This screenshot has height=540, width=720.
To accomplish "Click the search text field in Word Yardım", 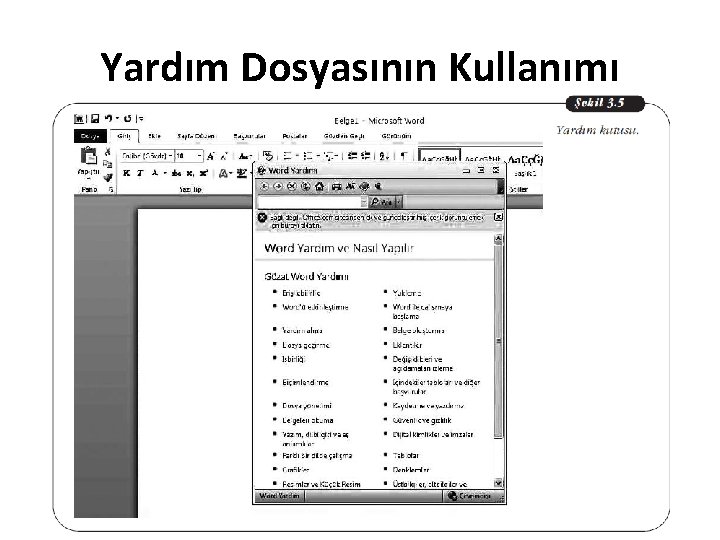I will tap(312, 202).
